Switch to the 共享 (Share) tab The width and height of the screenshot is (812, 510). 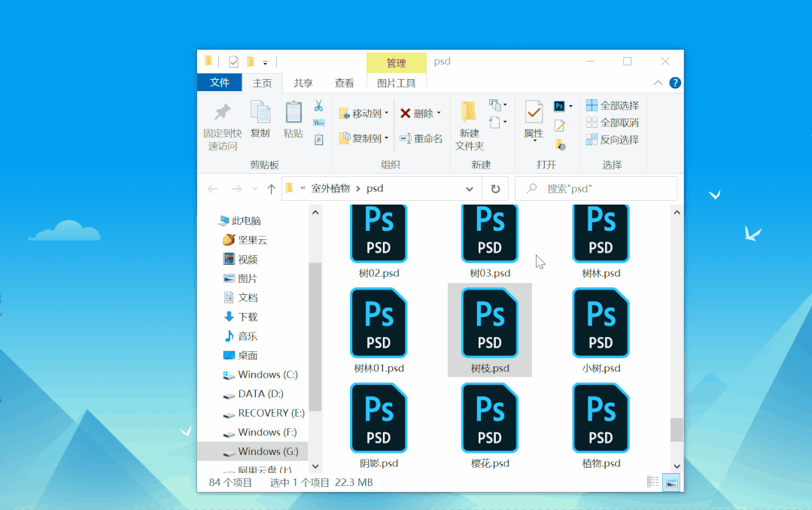pos(303,83)
